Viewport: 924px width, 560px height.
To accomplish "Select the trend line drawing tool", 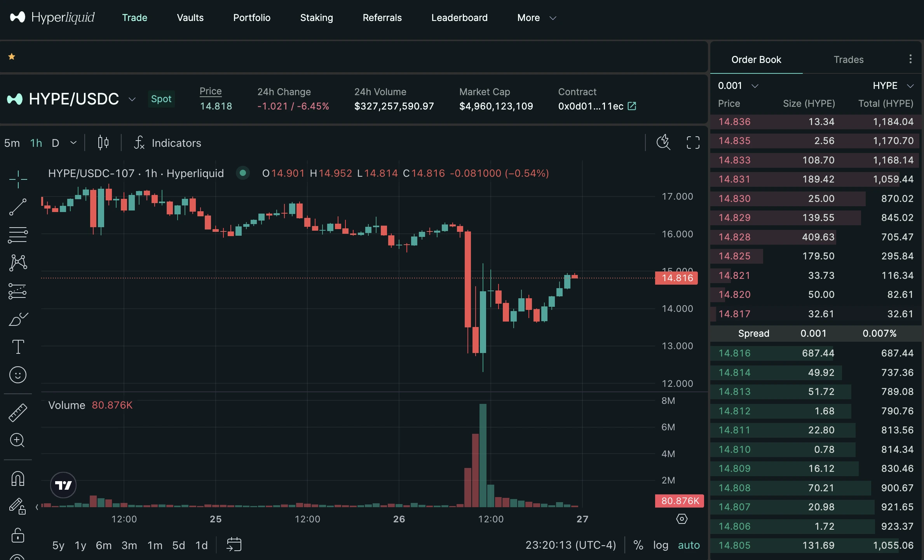I will pos(18,207).
